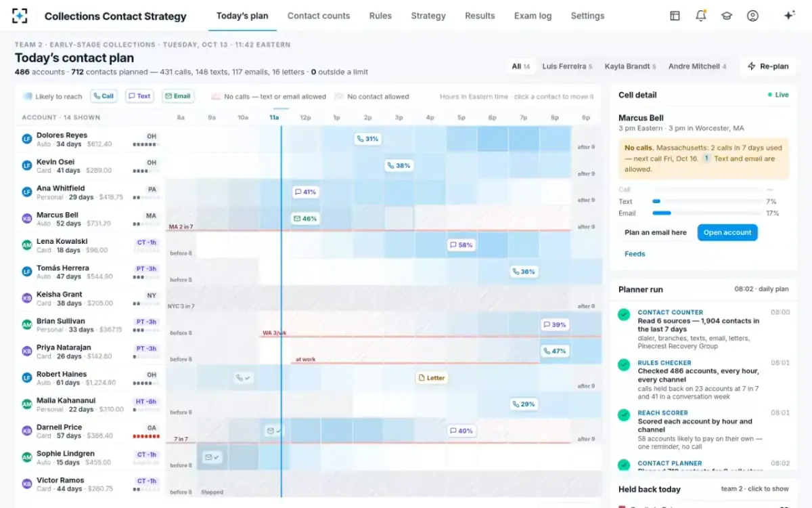Toggle the Call channel filter
The width and height of the screenshot is (812, 508).
[104, 96]
